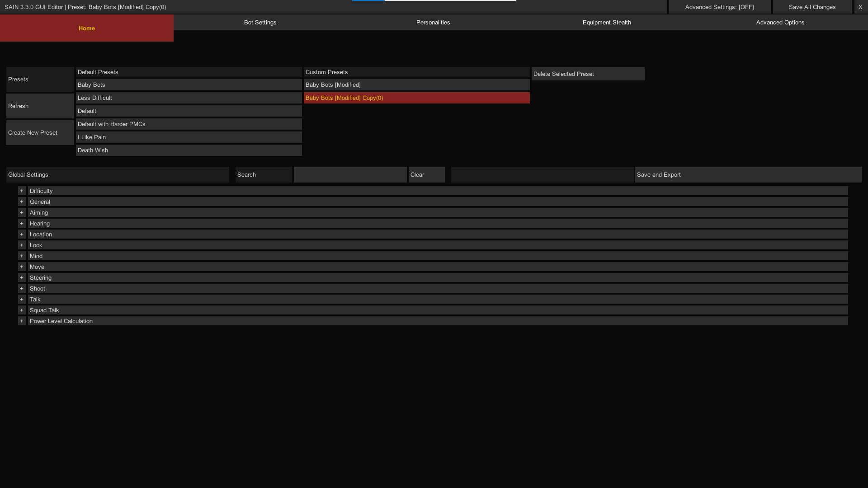Refresh the presets list
The width and height of the screenshot is (868, 488).
[x=40, y=106]
